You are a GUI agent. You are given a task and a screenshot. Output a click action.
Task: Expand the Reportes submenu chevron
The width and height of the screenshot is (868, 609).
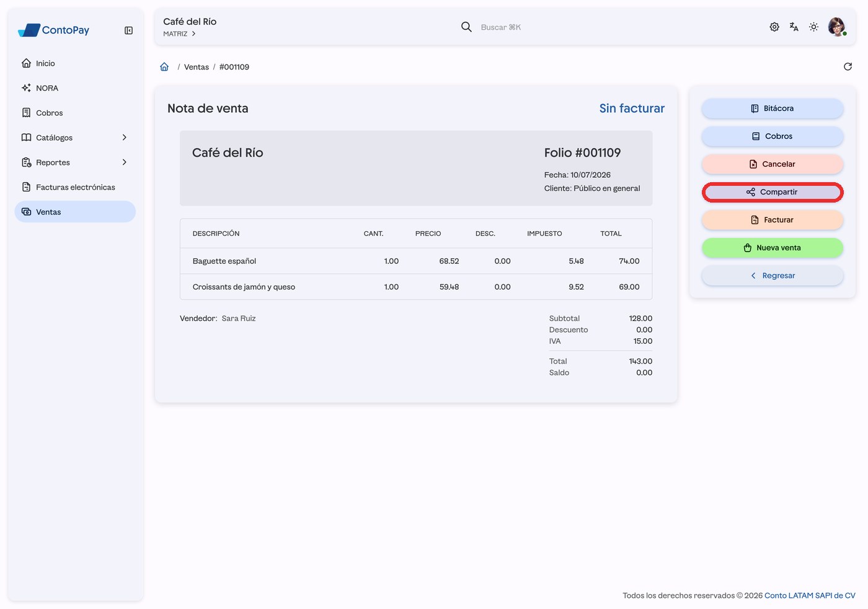125,162
